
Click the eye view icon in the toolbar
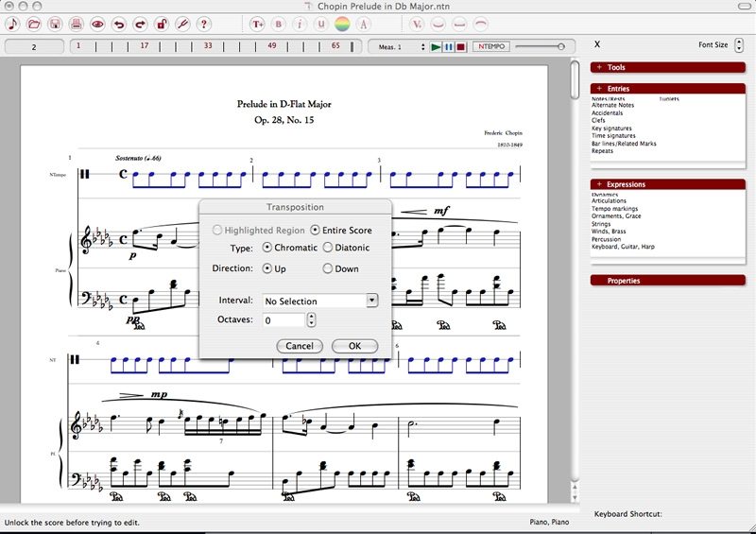click(x=97, y=25)
